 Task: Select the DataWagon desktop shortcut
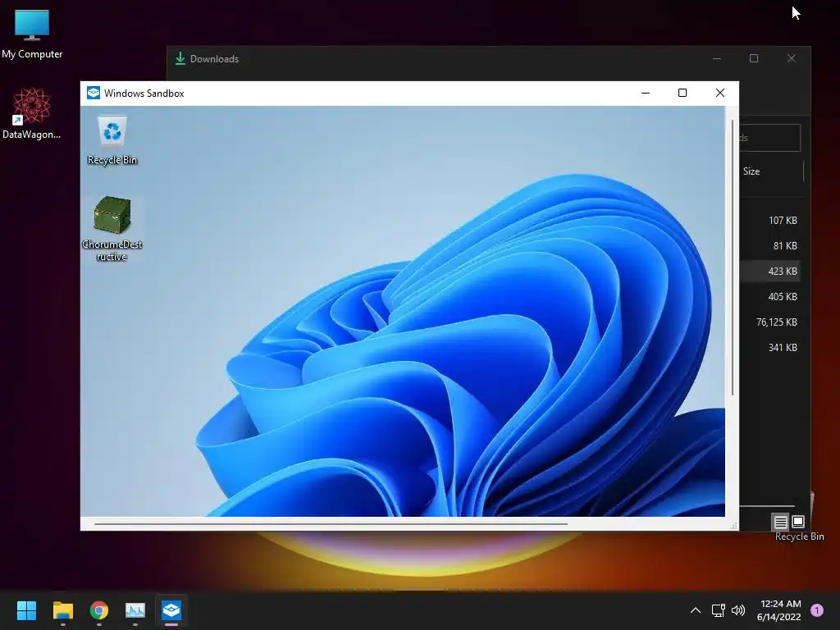click(32, 113)
